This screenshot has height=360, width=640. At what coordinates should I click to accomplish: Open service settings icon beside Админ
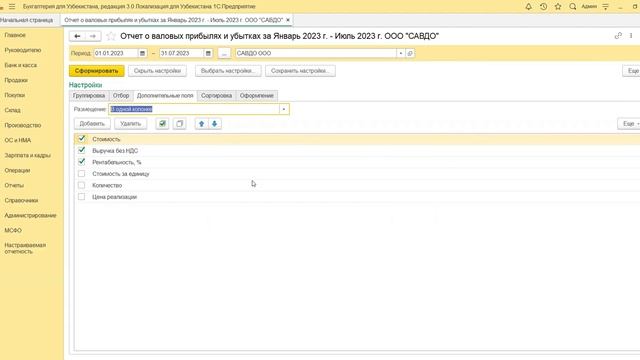[x=605, y=7]
